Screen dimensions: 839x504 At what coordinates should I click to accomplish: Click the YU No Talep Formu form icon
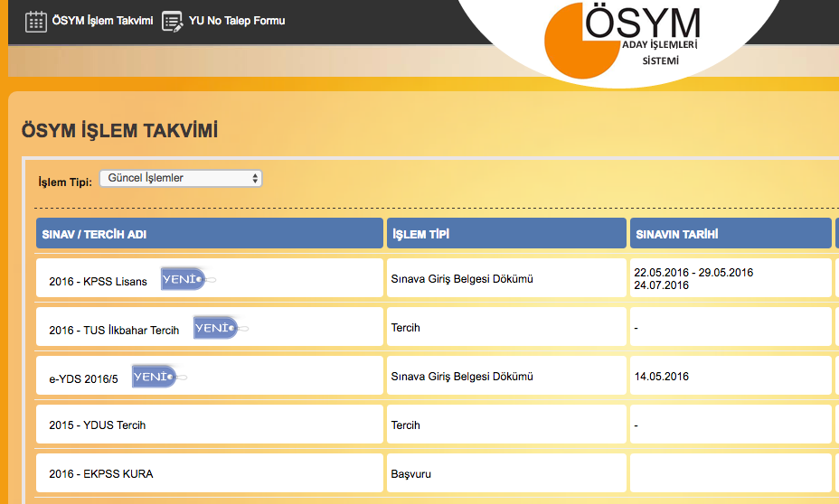click(172, 21)
